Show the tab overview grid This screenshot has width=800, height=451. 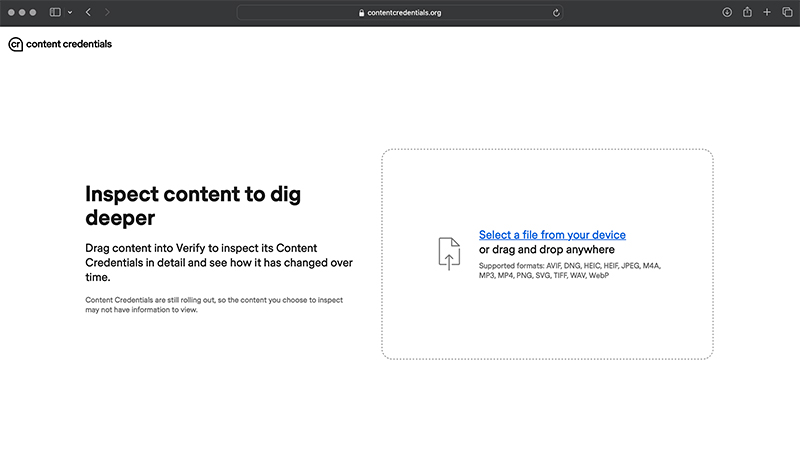point(786,12)
